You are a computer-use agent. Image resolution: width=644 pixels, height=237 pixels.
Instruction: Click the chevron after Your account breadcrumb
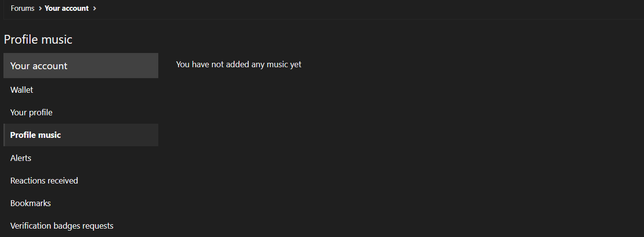94,8
